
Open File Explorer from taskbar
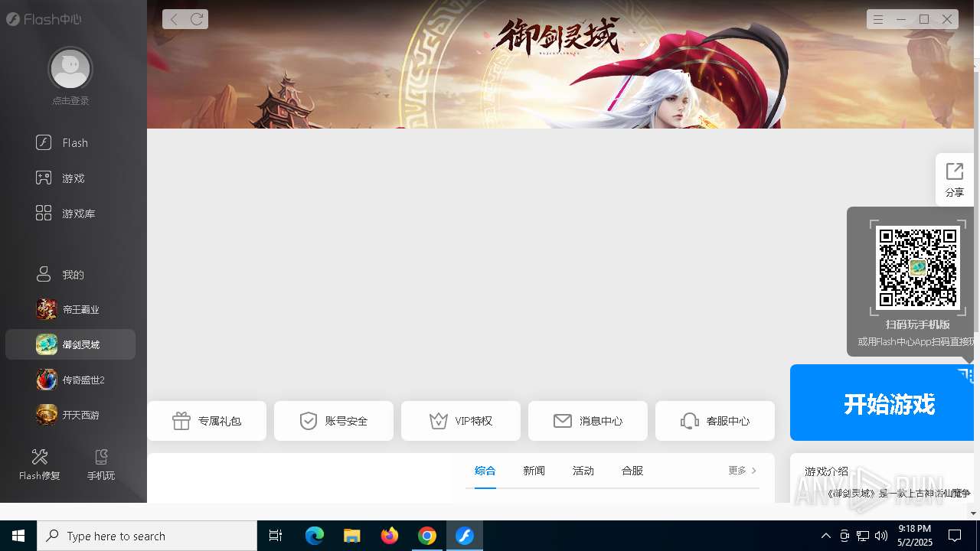[352, 536]
